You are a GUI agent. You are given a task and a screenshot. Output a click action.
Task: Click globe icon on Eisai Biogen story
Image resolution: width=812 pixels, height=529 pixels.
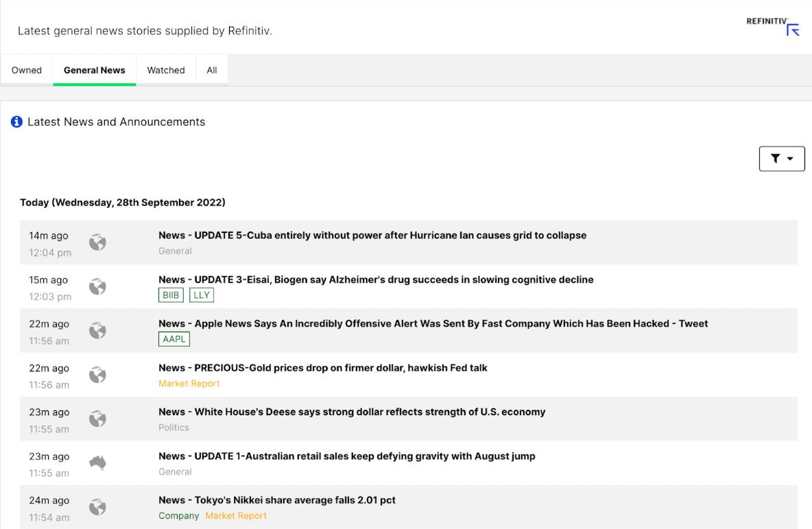coord(97,286)
